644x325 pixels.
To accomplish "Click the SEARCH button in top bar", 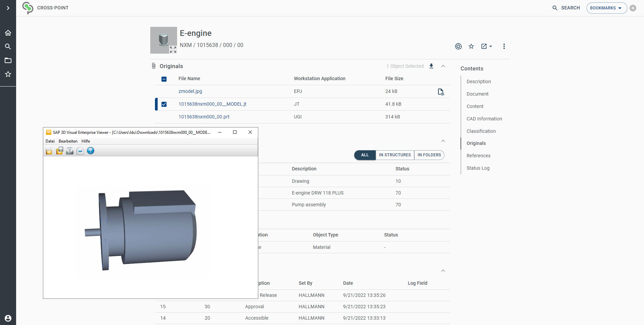I will tap(566, 8).
